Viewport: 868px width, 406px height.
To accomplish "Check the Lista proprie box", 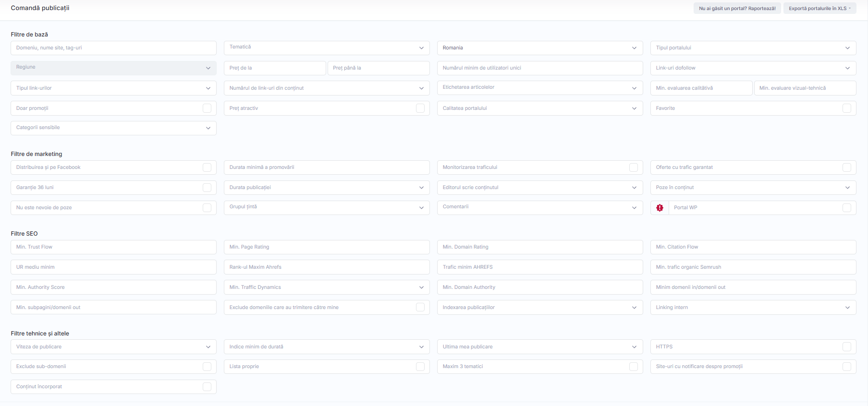I will 420,367.
